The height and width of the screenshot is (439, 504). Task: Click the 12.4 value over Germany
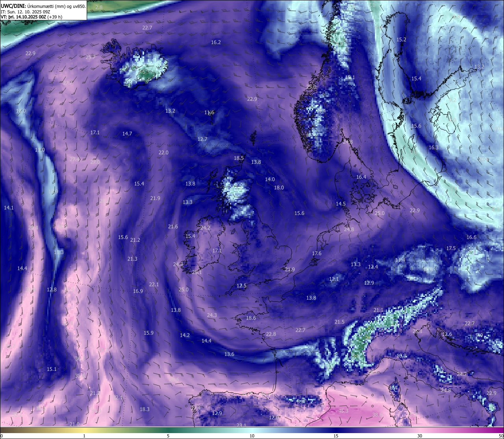click(373, 267)
